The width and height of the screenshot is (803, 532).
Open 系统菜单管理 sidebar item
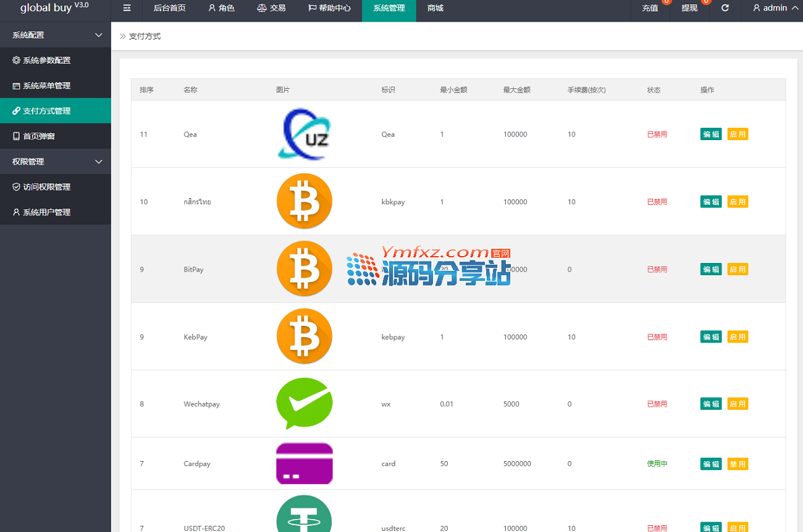point(46,86)
